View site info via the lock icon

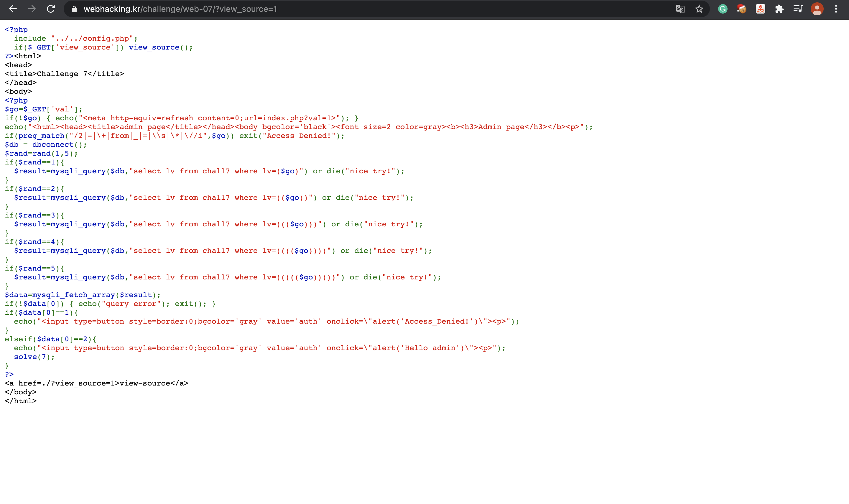(x=74, y=9)
